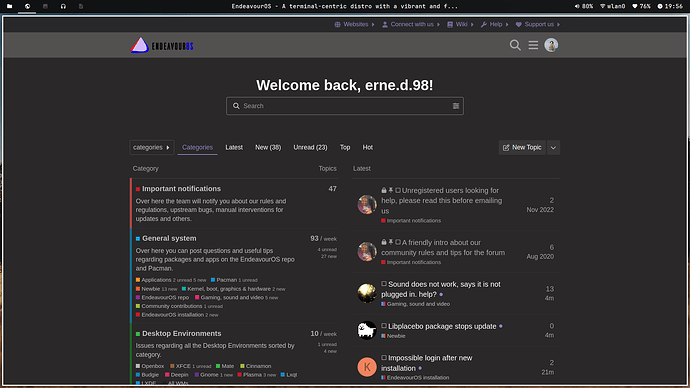The height and width of the screenshot is (388, 690).
Task: Expand the Wiki dropdown
Action: click(460, 24)
